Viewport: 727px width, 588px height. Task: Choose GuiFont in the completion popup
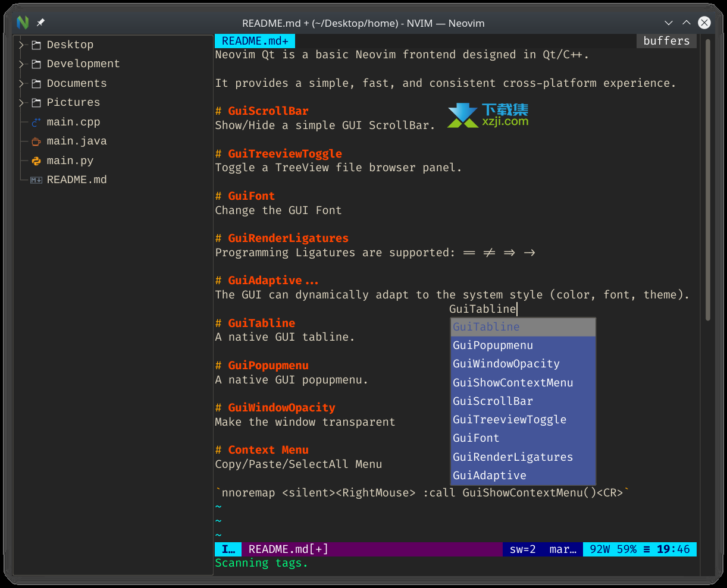524,438
